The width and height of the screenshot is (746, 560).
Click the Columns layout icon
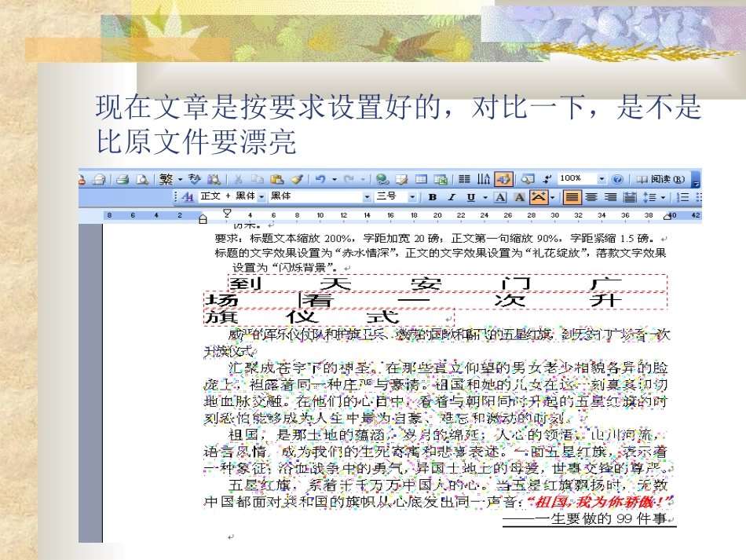pyautogui.click(x=464, y=179)
